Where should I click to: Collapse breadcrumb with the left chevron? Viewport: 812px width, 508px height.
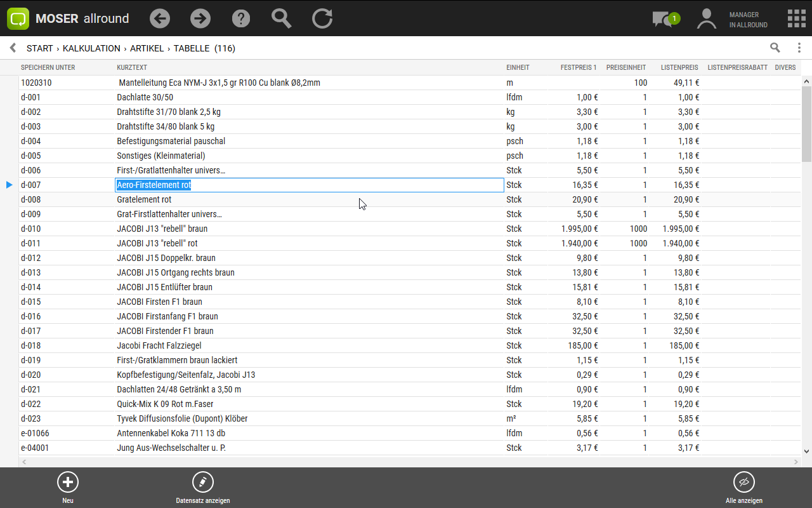click(x=13, y=48)
